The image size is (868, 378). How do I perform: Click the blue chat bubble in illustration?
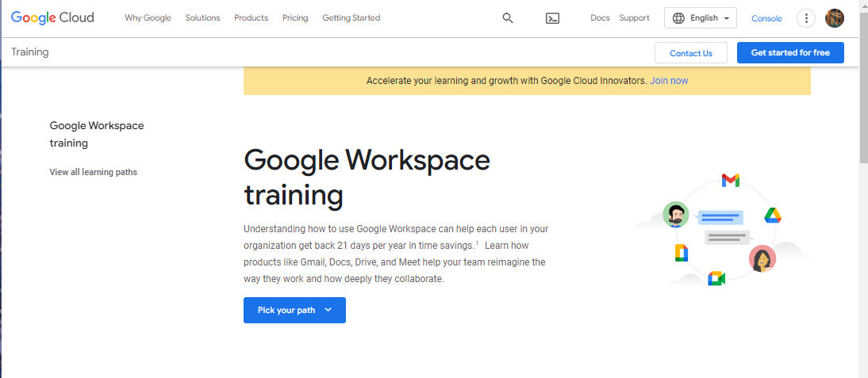tap(720, 217)
